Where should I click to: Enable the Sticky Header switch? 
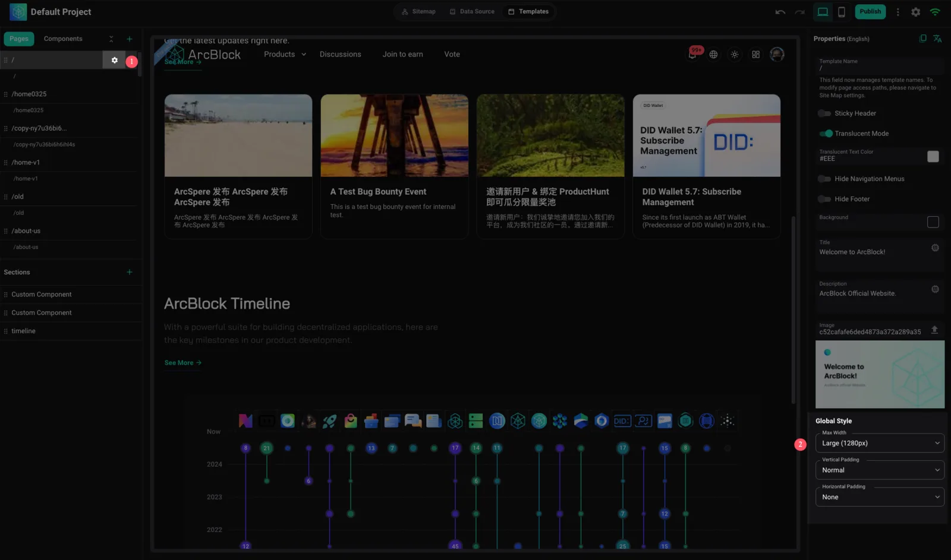[x=824, y=113]
